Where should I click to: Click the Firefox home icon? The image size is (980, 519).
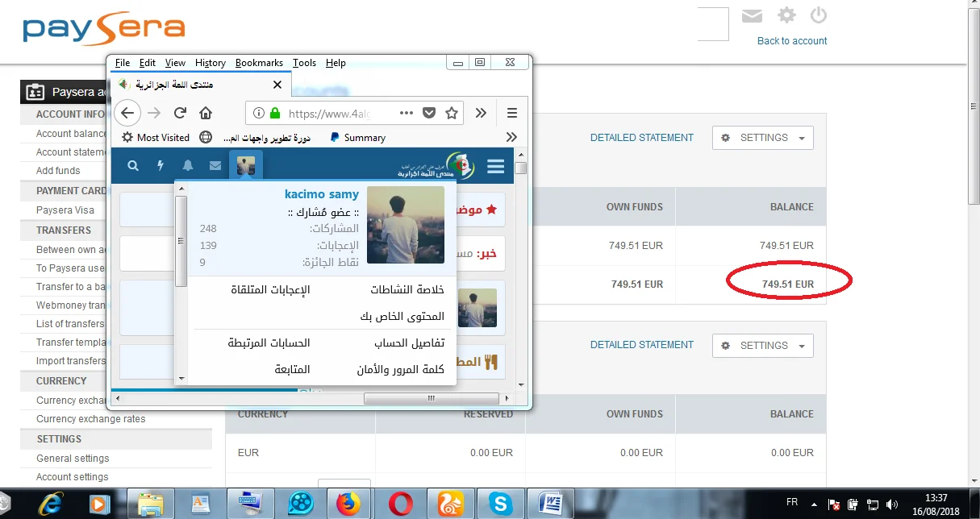(206, 113)
